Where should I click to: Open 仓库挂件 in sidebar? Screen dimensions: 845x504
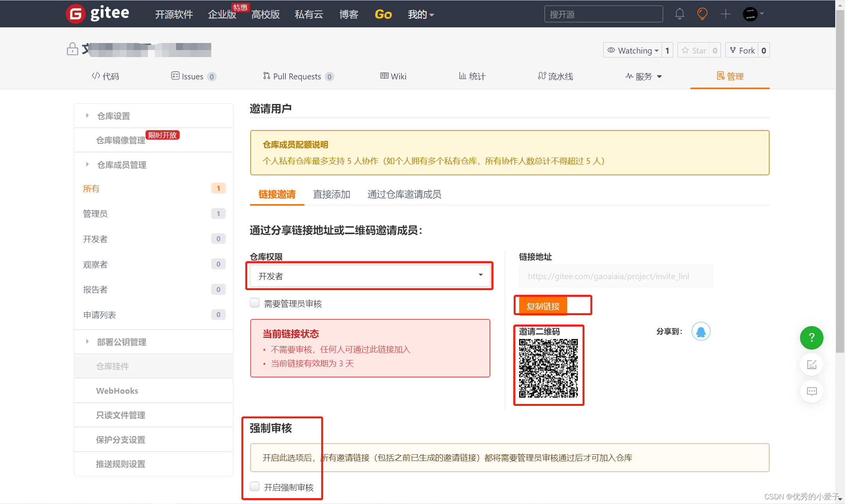pos(154,366)
